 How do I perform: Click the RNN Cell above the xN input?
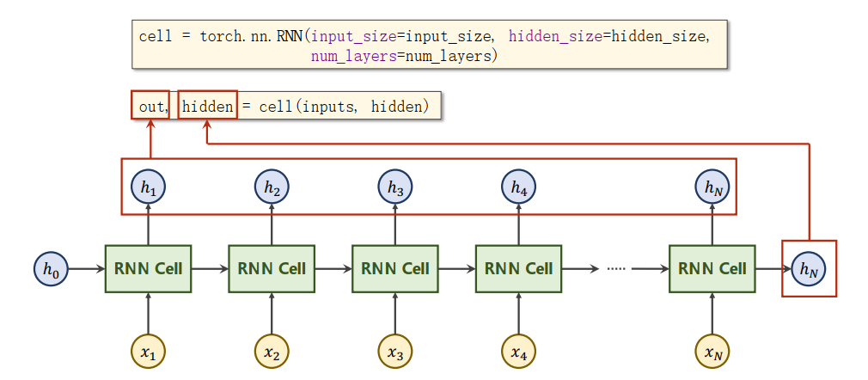(x=712, y=269)
